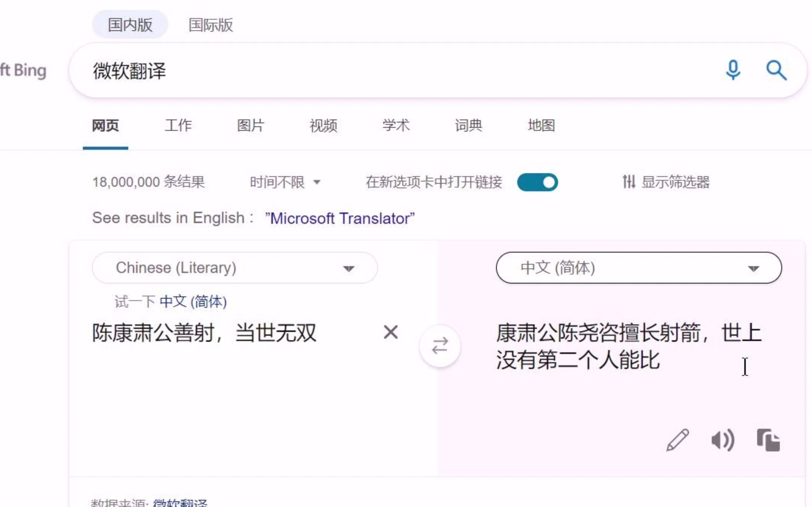Click the suggested 中文 (简体) language link
This screenshot has width=812, height=507.
193,302
